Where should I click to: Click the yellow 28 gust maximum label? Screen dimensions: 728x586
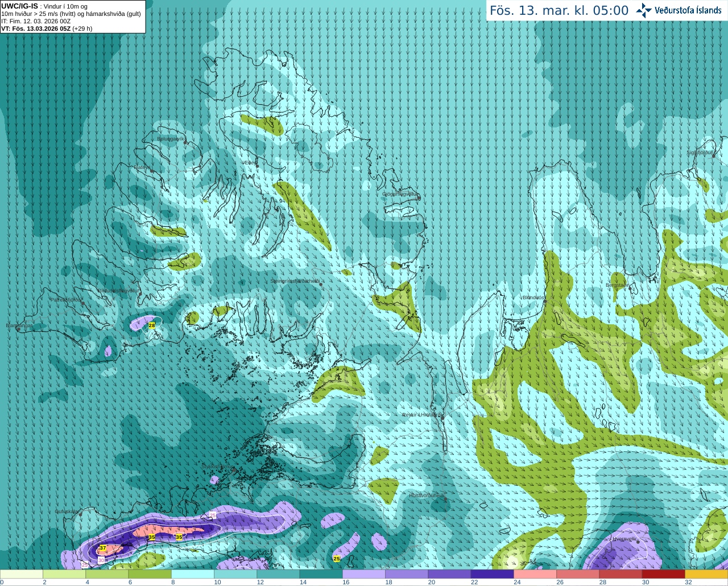tap(151, 325)
